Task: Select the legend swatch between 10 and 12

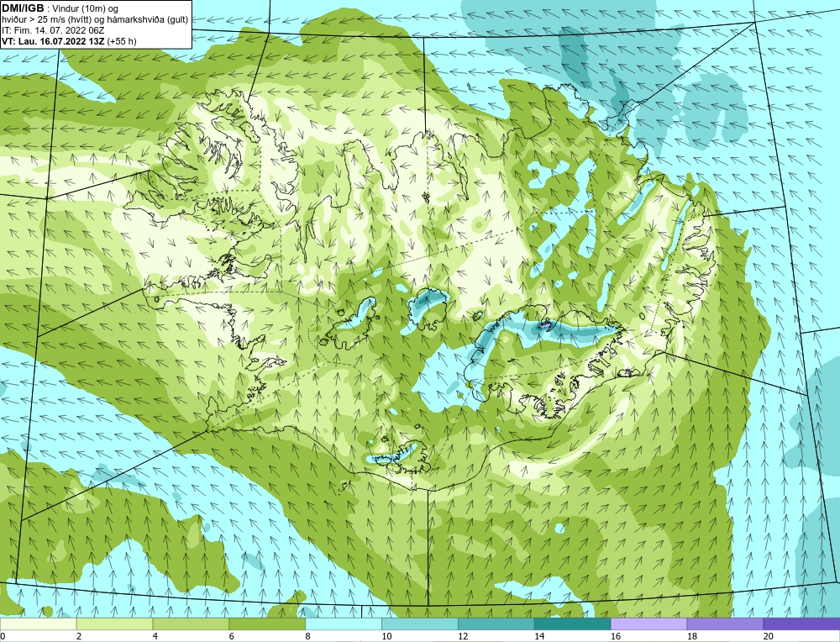Action: (x=420, y=624)
